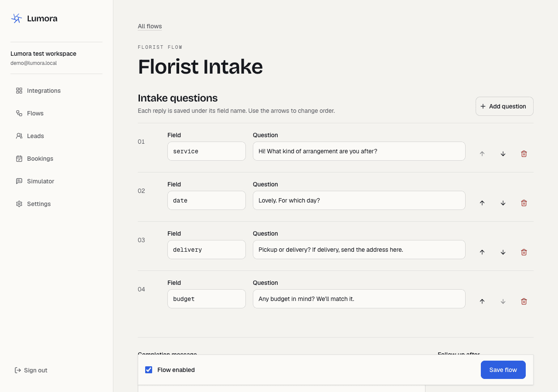Click the Sign out label

[36, 370]
